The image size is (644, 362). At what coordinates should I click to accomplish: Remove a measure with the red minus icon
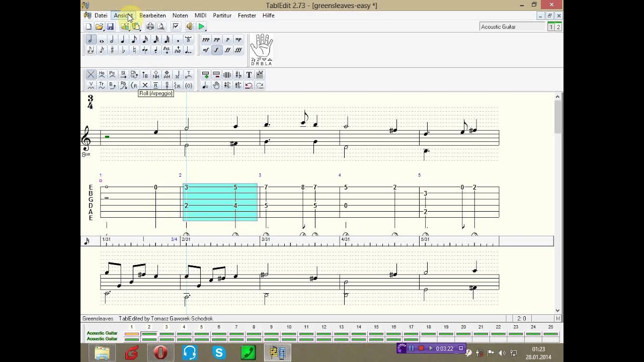[216, 74]
